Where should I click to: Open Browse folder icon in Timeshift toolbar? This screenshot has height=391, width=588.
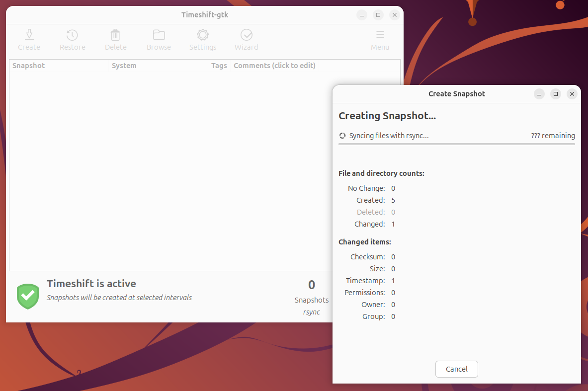[159, 39]
